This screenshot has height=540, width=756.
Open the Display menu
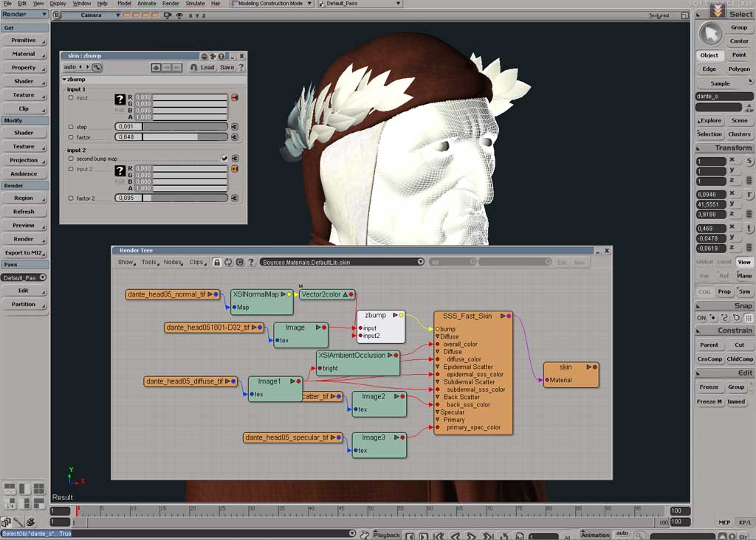click(x=58, y=4)
